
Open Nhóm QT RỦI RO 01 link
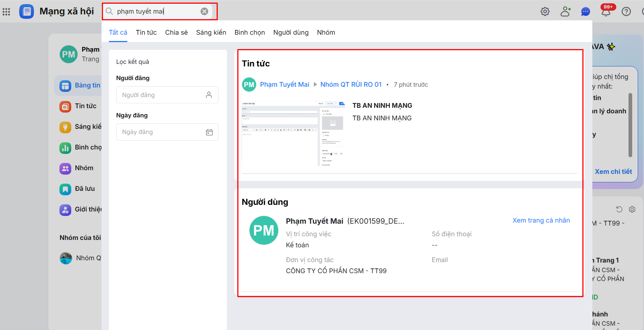pyautogui.click(x=351, y=85)
